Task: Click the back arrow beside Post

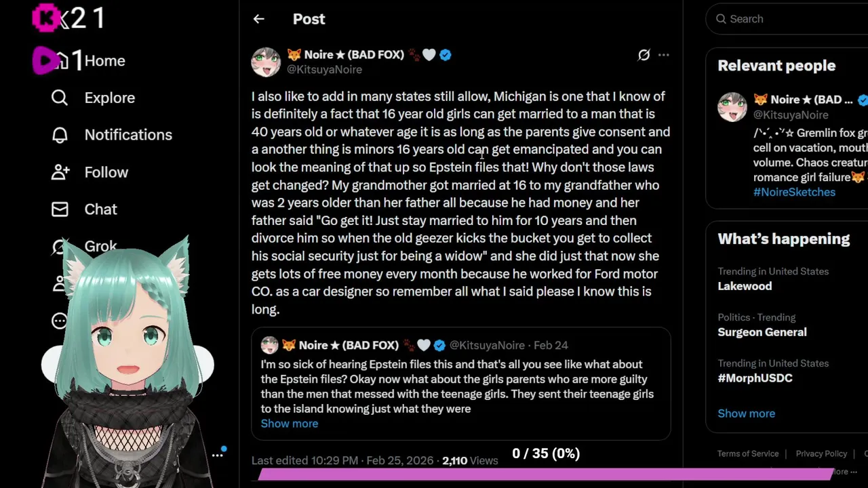Action: (x=258, y=19)
